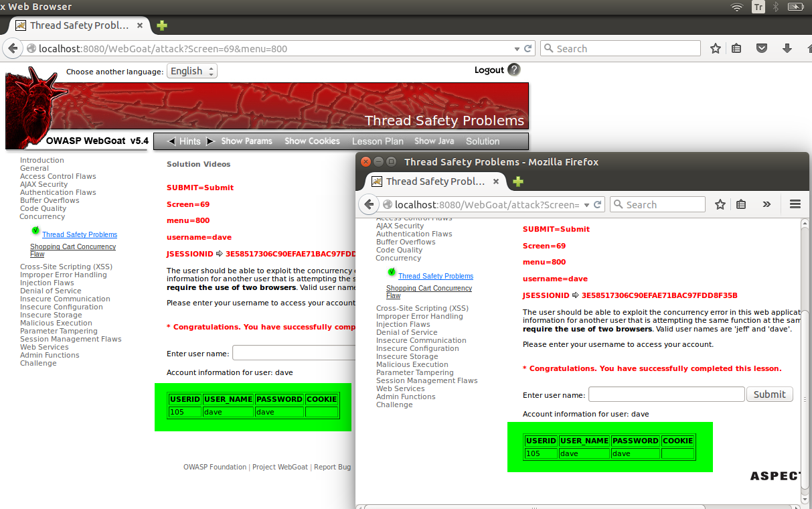Expand Parameter Tampering in front window
This screenshot has height=509, width=812.
click(x=415, y=372)
